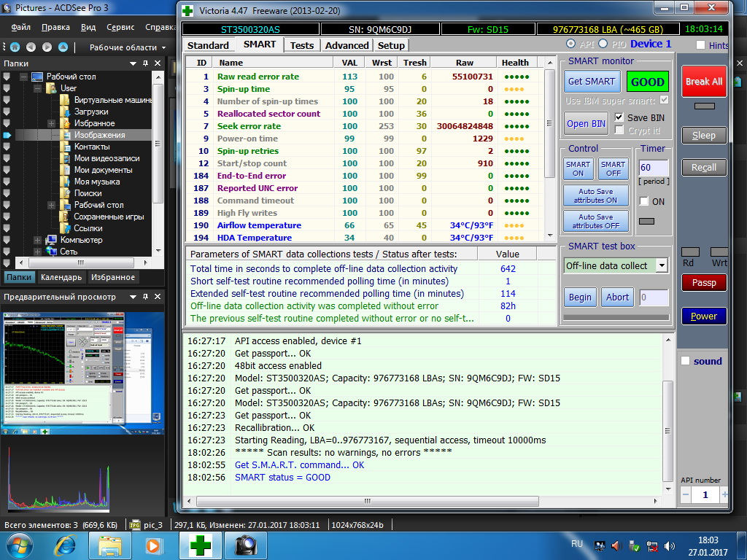The height and width of the screenshot is (560, 747).
Task: Click the volume speaker tray icon
Action: click(670, 546)
